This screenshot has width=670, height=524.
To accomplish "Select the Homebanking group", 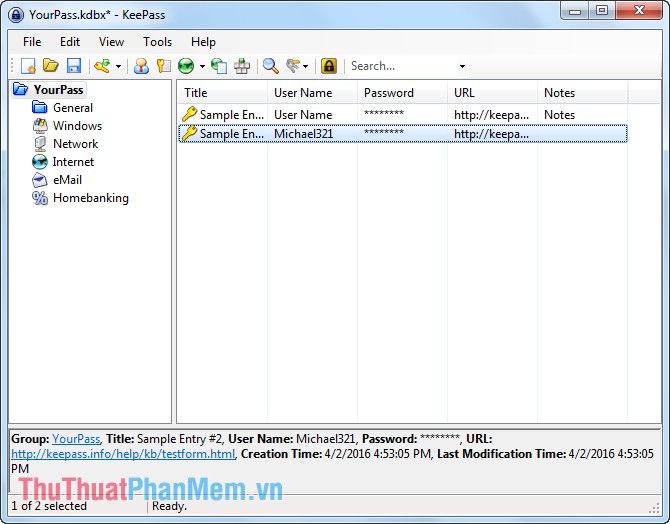I will tap(91, 198).
